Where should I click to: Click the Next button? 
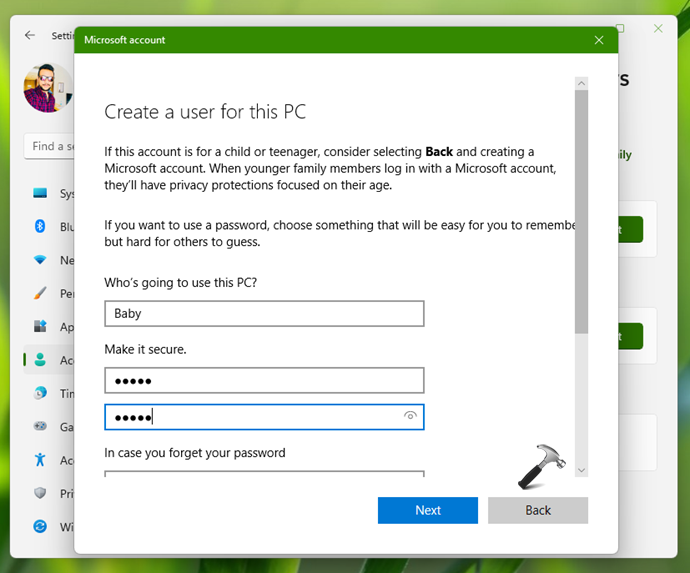coord(427,510)
